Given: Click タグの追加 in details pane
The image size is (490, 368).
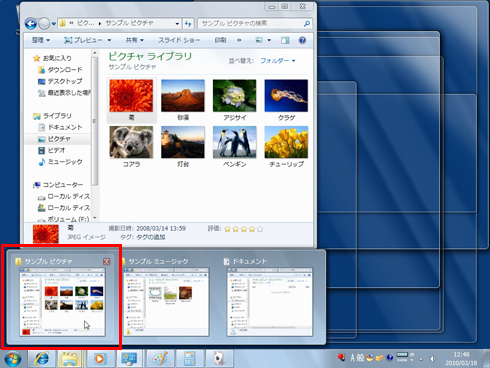Looking at the screenshot, I should [x=150, y=237].
